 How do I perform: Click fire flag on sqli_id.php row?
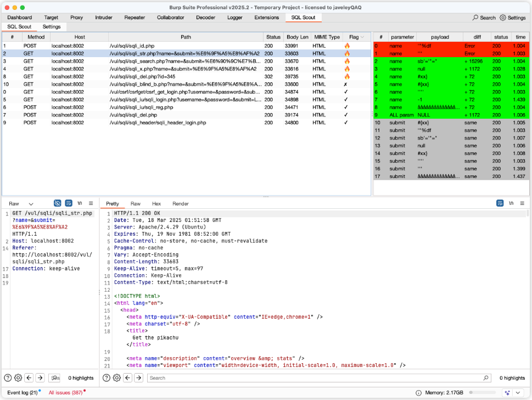347,46
